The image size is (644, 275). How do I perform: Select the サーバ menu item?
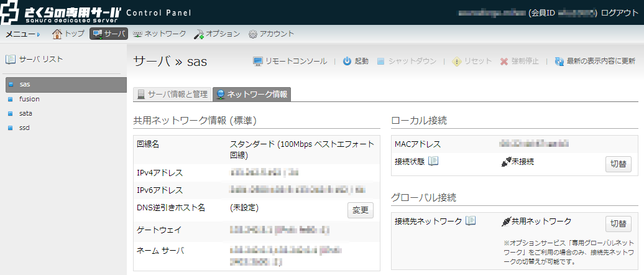pyautogui.click(x=109, y=34)
